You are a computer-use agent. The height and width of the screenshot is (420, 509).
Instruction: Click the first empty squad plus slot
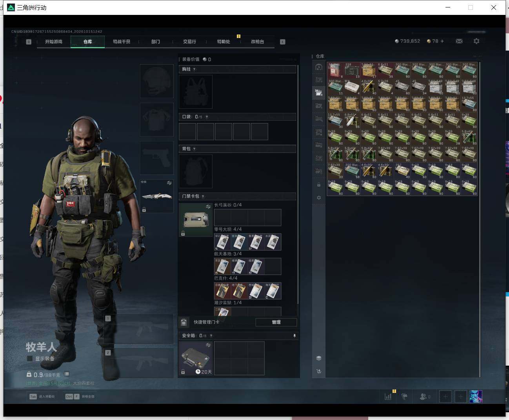point(445,396)
